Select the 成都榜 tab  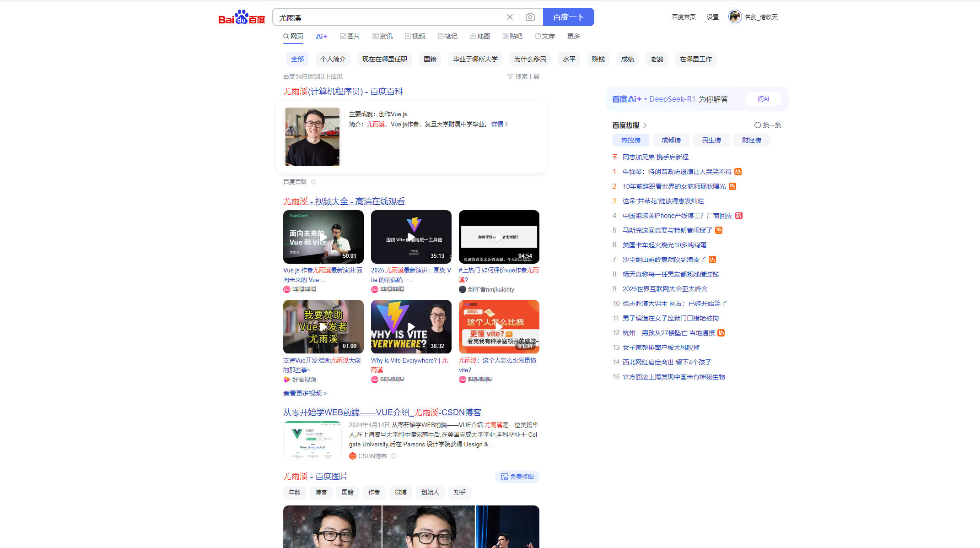(671, 140)
